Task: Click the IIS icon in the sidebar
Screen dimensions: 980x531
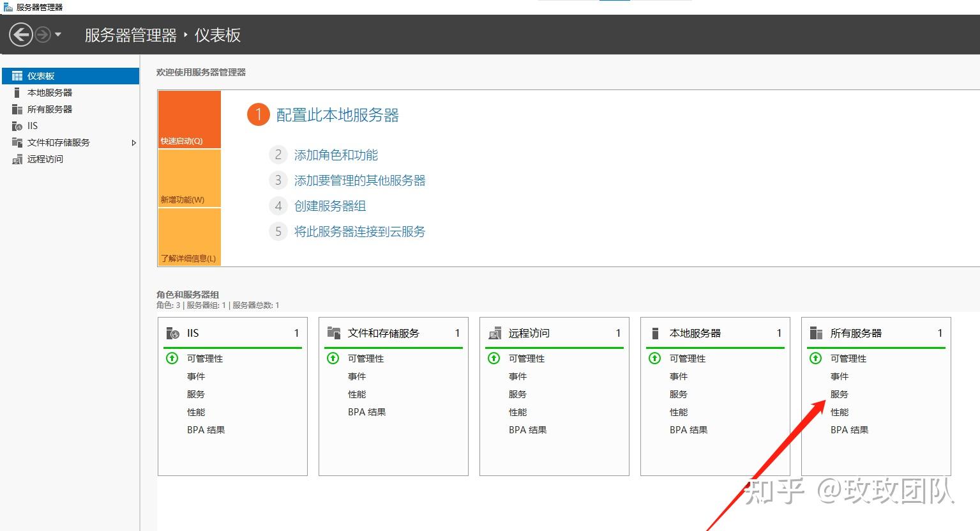Action: (17, 125)
